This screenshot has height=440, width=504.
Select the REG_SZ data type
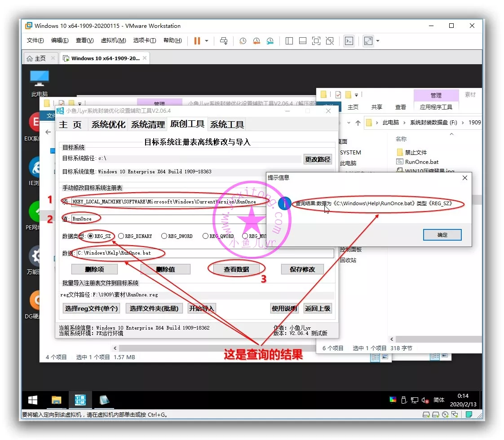click(91, 236)
